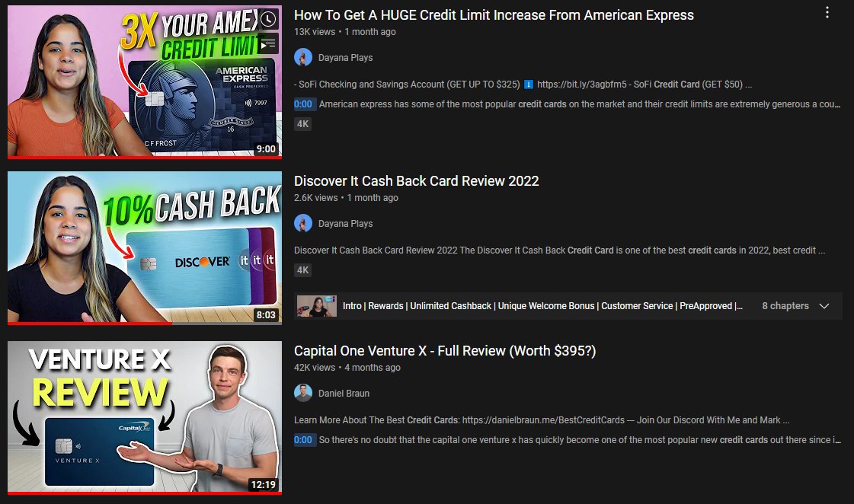Click 'So there's no doubt that the capital one' snippet
The width and height of the screenshot is (854, 504).
click(x=580, y=440)
